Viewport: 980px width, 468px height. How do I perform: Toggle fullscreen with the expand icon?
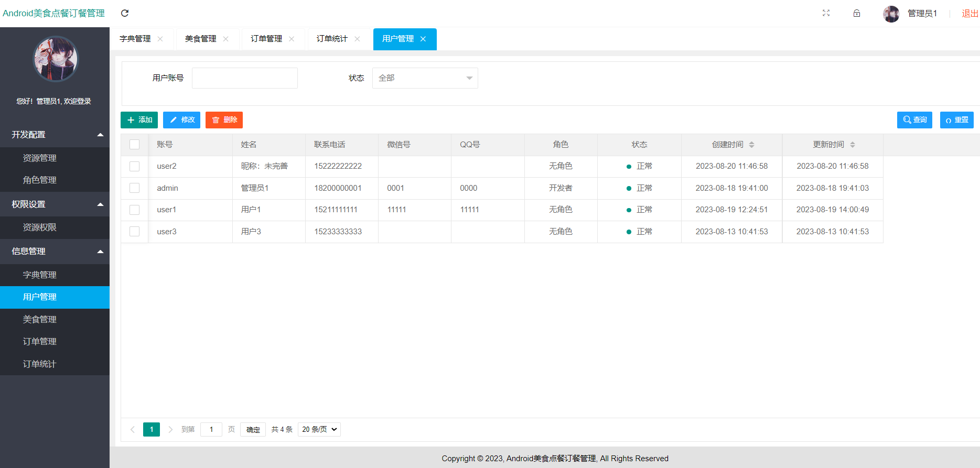[x=826, y=13]
